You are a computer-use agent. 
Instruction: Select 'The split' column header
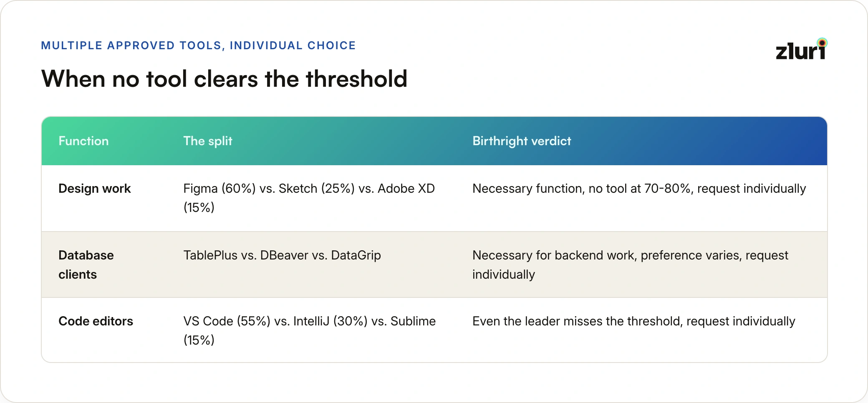(208, 141)
